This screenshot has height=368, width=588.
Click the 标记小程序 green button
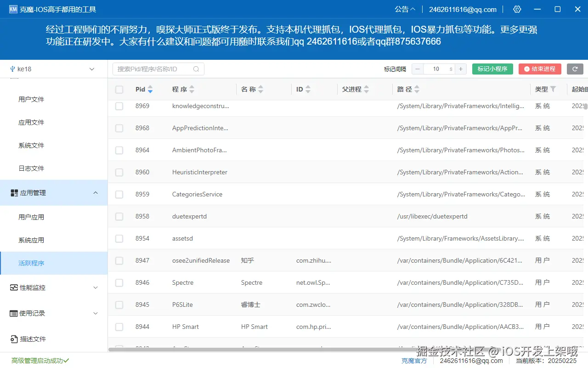click(492, 69)
